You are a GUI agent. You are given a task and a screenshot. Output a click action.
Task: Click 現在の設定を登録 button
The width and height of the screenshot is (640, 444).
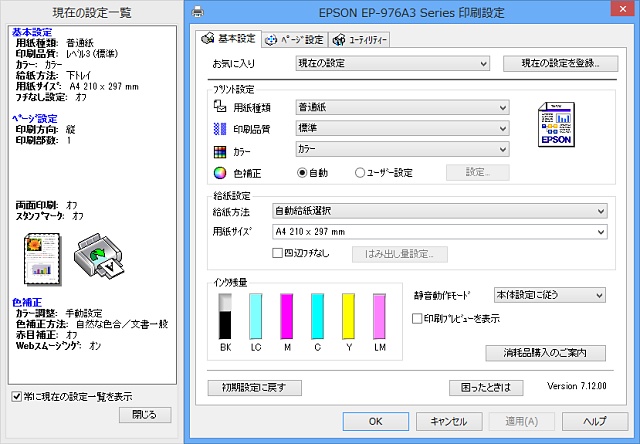(560, 64)
